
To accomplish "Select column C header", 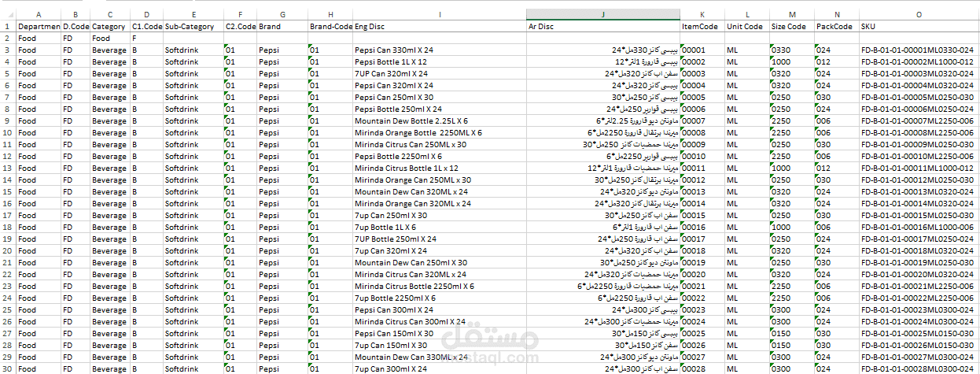I will [110, 14].
